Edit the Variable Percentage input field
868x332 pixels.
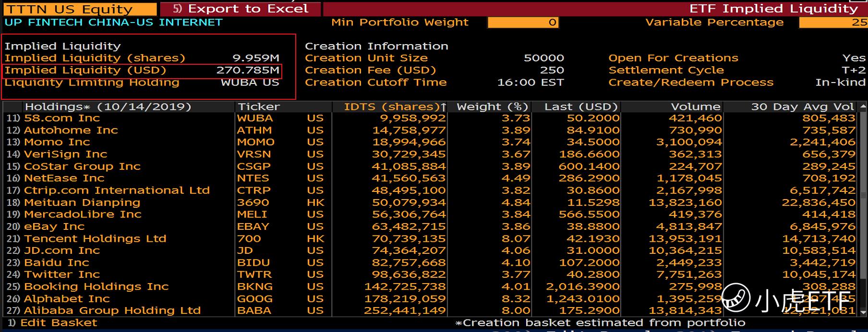pyautogui.click(x=833, y=23)
